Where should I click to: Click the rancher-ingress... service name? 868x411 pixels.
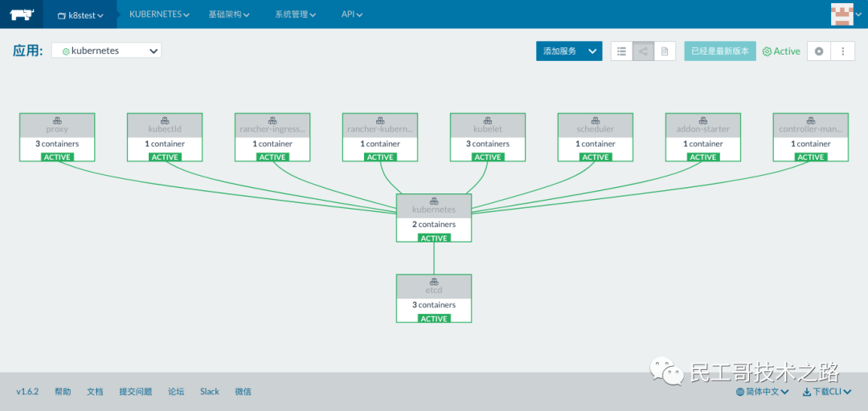(x=272, y=129)
